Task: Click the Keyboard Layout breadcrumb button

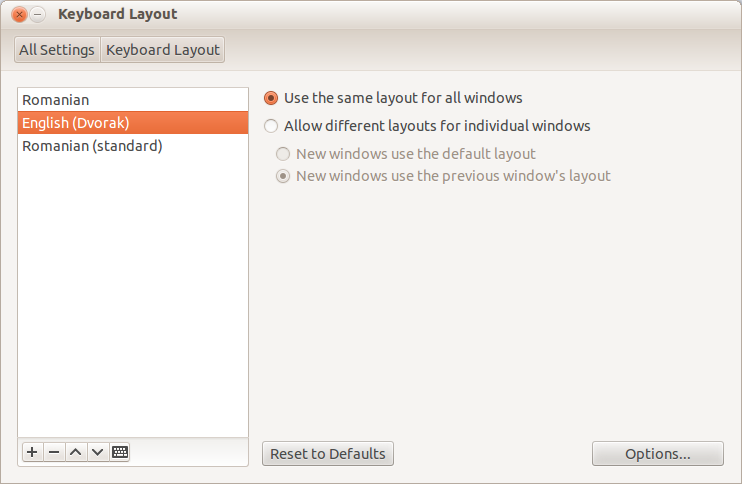Action: pos(163,49)
